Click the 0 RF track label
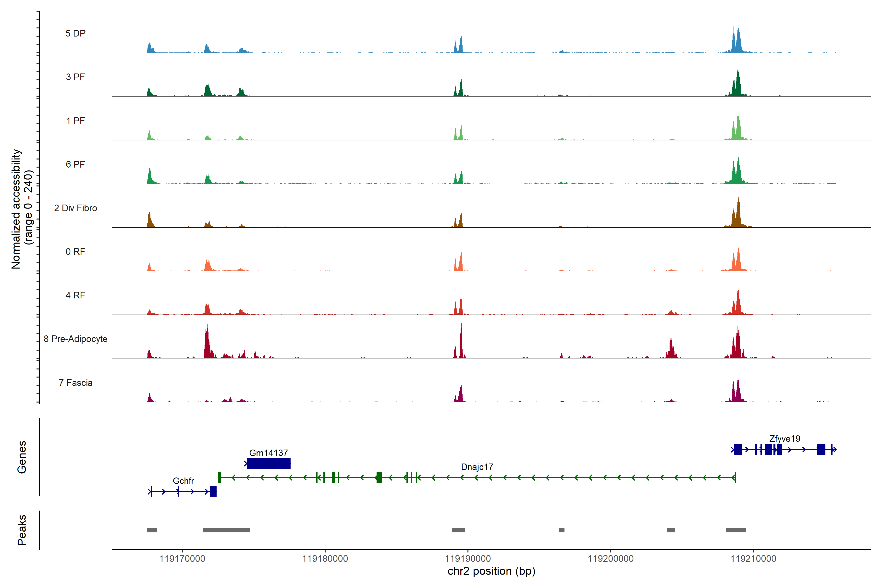The width and height of the screenshot is (882, 588). [x=75, y=252]
